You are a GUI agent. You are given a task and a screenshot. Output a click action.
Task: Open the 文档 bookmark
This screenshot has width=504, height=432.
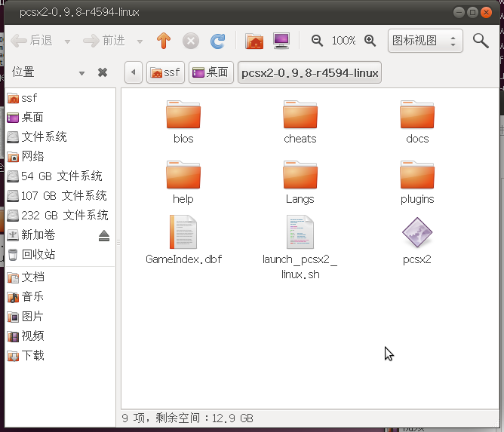[x=60, y=277]
